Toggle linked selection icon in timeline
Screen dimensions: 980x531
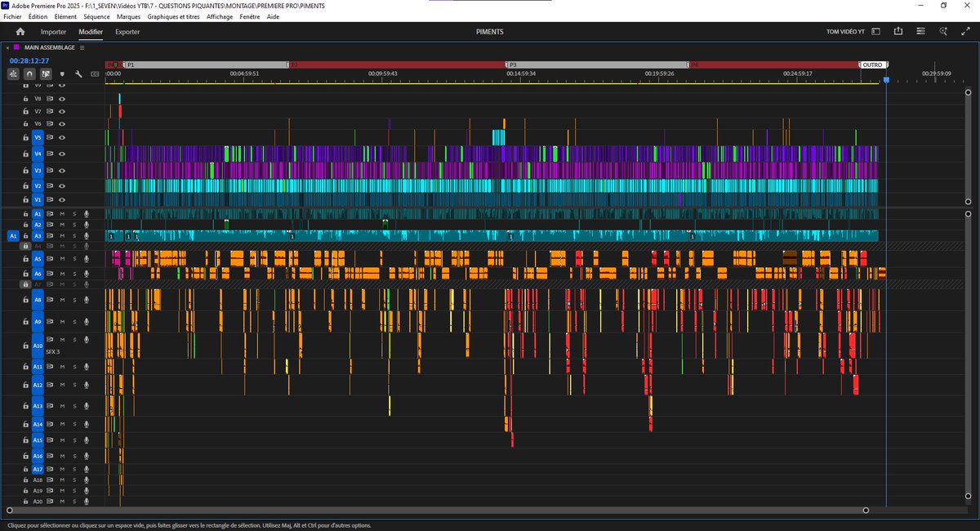pyautogui.click(x=46, y=74)
